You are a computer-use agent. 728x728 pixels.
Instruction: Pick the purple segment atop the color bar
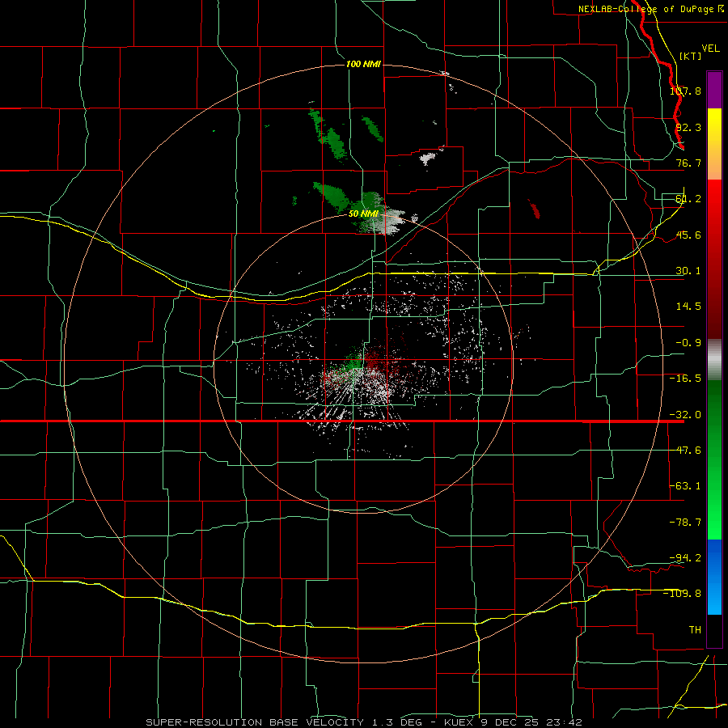pos(714,90)
